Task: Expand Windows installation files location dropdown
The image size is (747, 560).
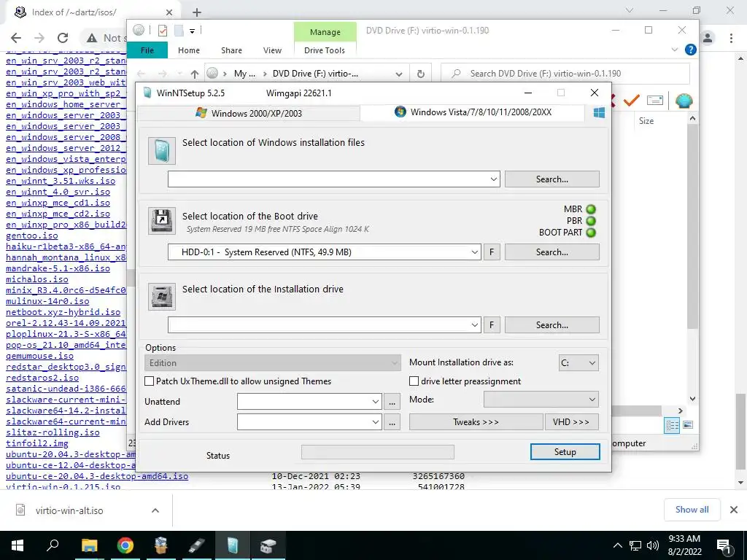Action: tap(494, 179)
